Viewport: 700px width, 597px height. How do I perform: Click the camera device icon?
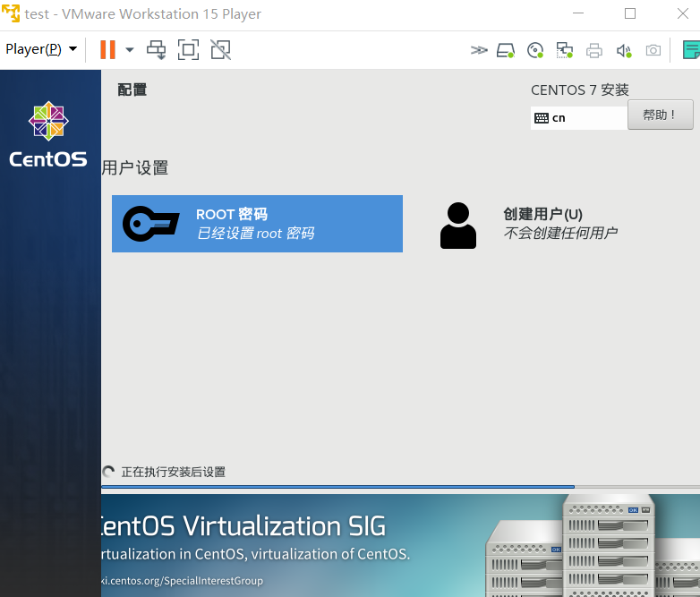pyautogui.click(x=653, y=50)
